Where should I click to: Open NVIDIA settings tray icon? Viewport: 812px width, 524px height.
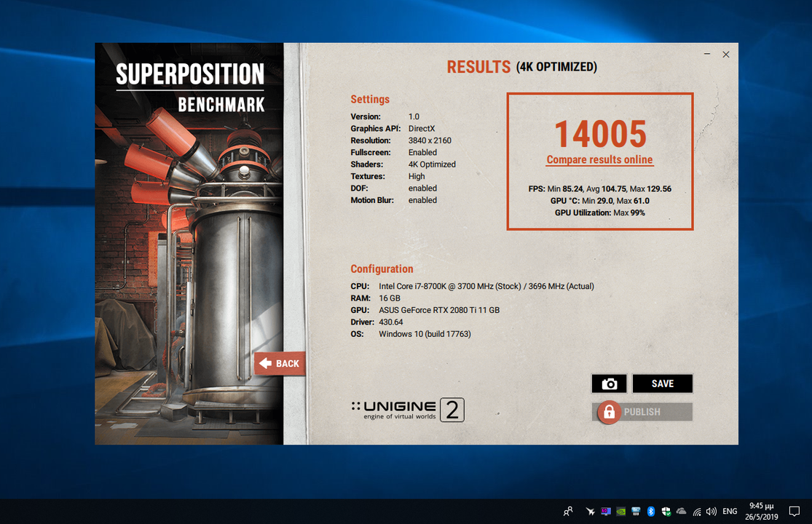pyautogui.click(x=621, y=511)
